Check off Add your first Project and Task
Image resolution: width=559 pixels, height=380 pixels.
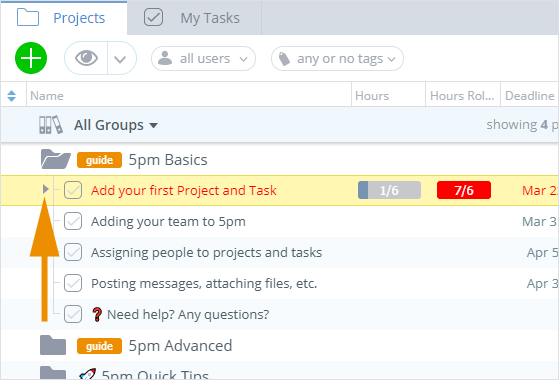tap(73, 190)
